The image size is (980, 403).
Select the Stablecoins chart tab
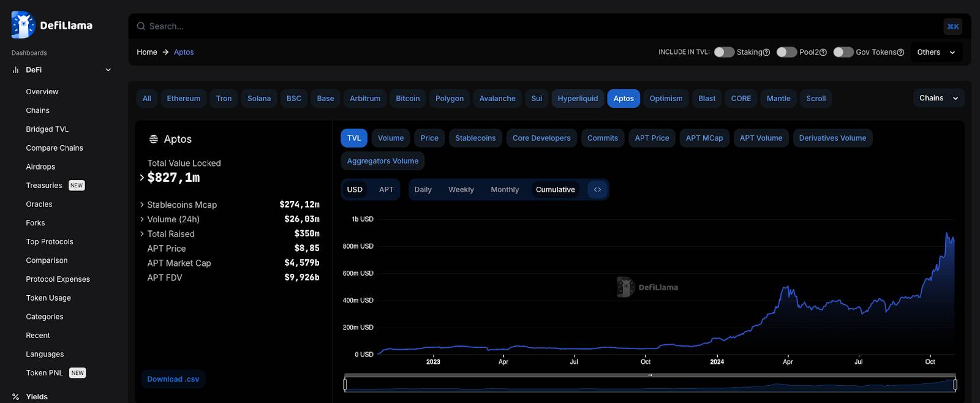click(x=475, y=138)
